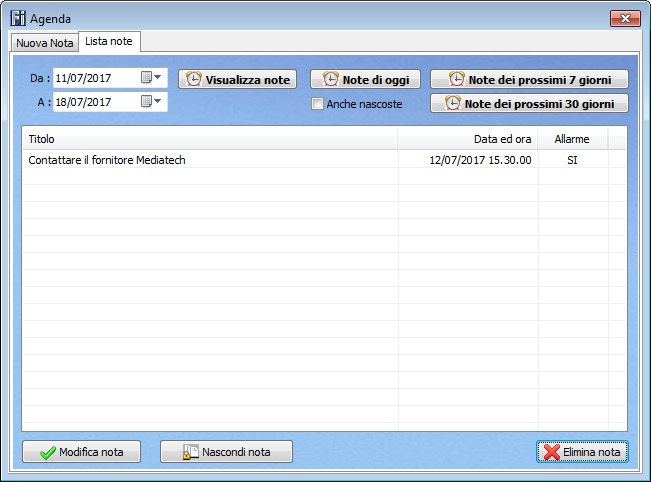This screenshot has width=651, height=482.
Task: Close the Agenda window
Action: (625, 19)
